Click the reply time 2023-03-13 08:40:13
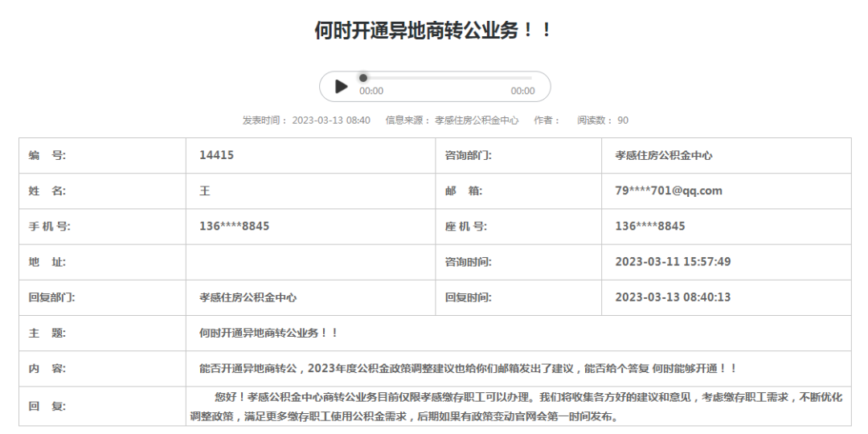Viewport: 868px width, 434px height. [x=672, y=297]
